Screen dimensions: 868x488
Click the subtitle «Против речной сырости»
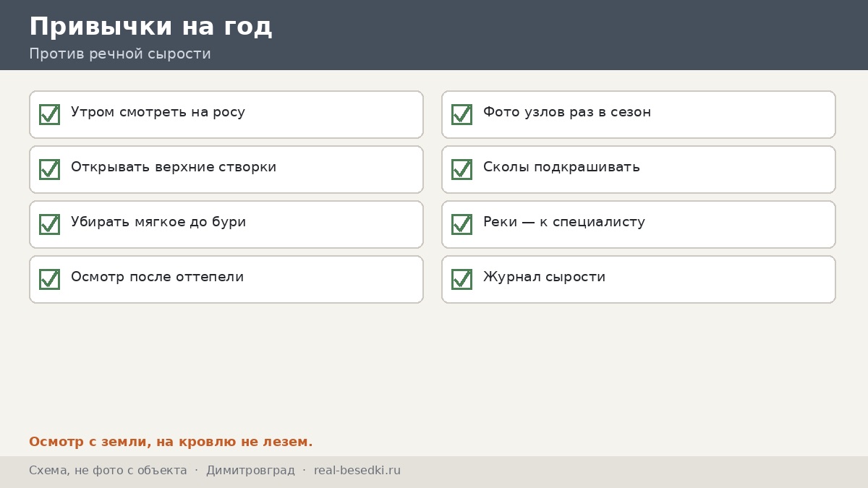tap(120, 54)
